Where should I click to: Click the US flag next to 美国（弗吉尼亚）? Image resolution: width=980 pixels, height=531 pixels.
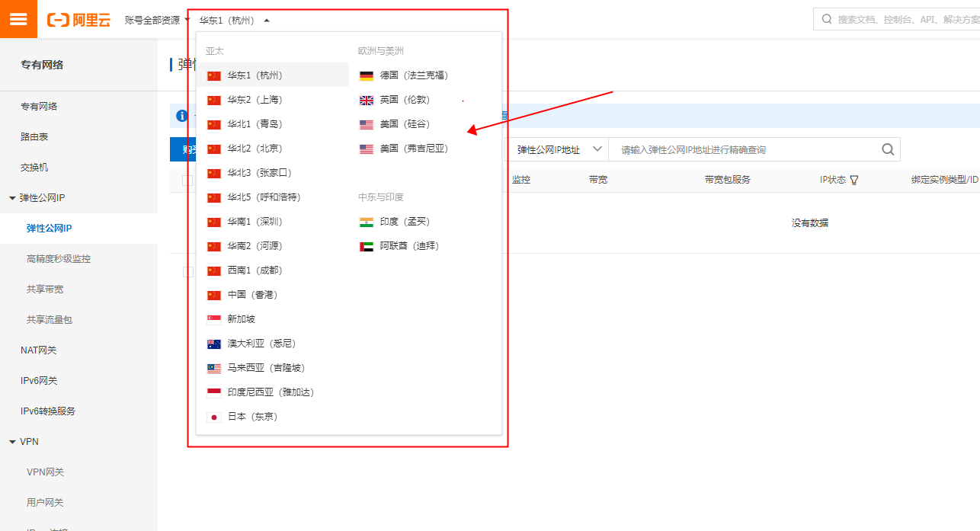[367, 149]
